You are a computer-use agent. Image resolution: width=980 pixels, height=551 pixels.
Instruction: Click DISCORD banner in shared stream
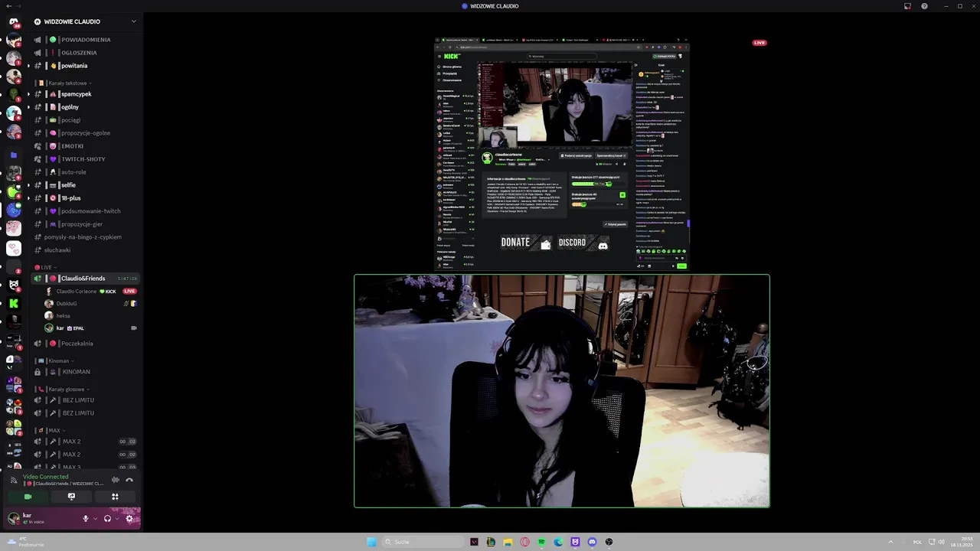[583, 243]
